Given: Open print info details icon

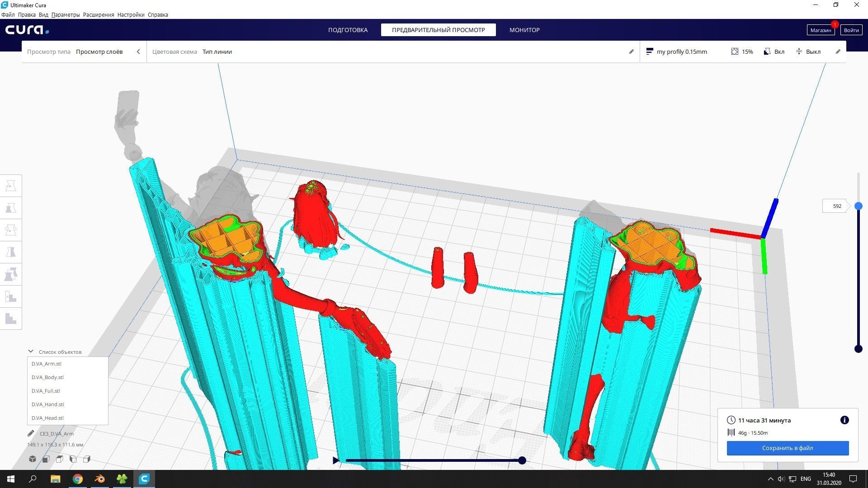Looking at the screenshot, I should tap(844, 420).
